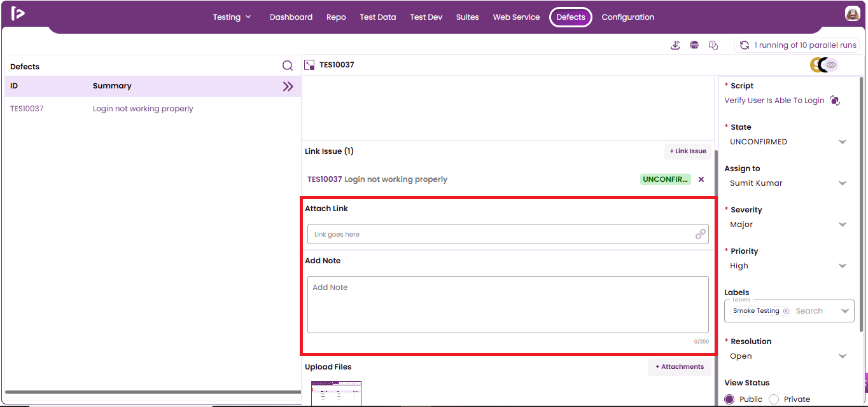The height and width of the screenshot is (407, 868).
Task: Open the Verify User Is Able To Login script link
Action: click(x=774, y=100)
